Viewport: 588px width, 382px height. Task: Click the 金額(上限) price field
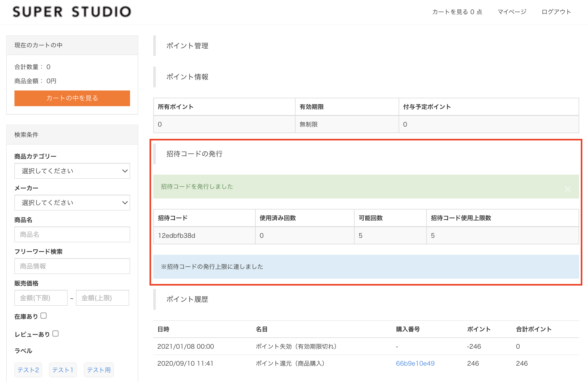(x=102, y=298)
